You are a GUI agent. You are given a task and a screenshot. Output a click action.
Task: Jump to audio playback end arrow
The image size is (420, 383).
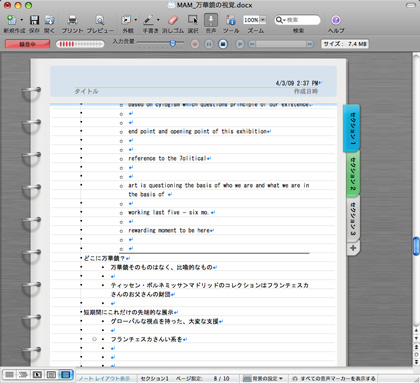coord(310,44)
